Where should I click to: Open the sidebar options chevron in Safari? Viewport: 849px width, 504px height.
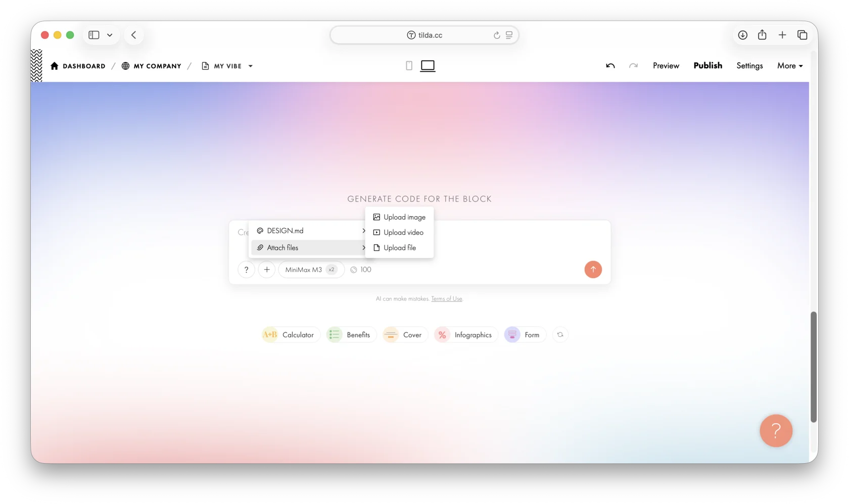point(110,35)
